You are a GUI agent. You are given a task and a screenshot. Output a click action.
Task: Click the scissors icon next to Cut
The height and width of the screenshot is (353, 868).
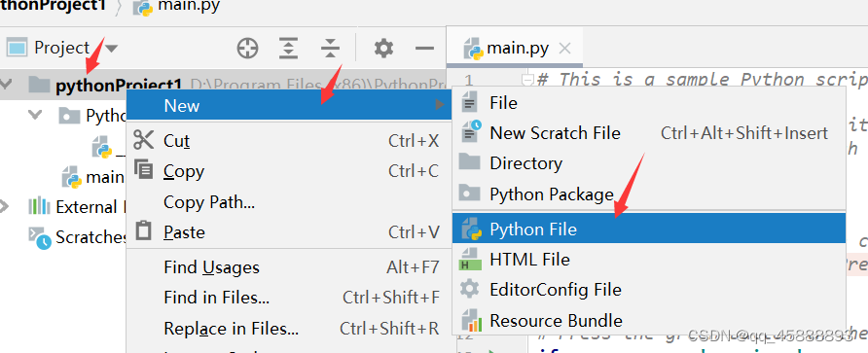tap(143, 140)
